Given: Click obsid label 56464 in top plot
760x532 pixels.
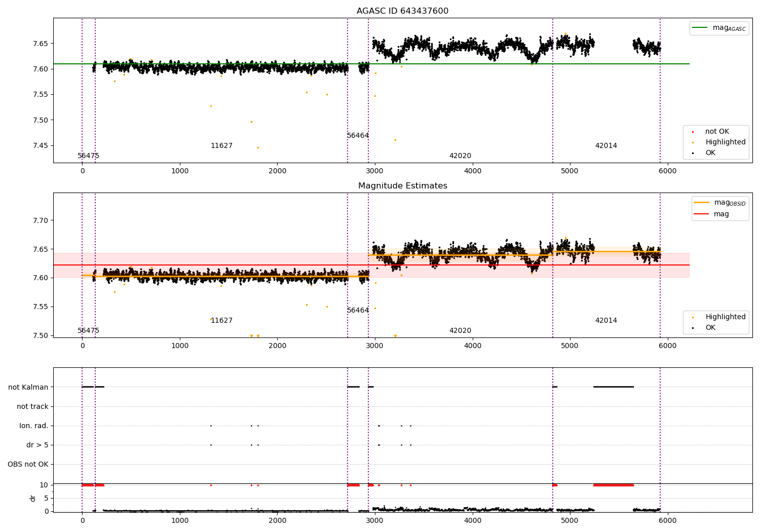Looking at the screenshot, I should pyautogui.click(x=358, y=136).
